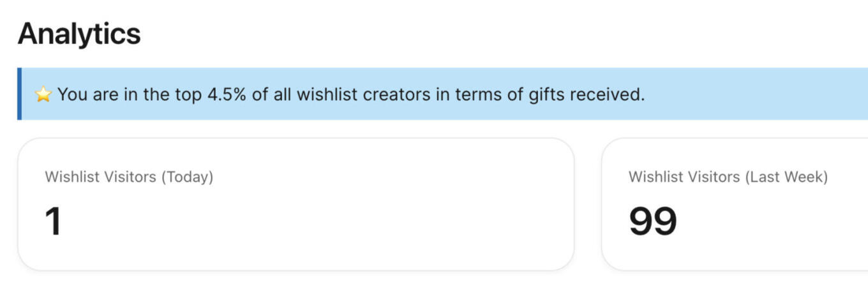The height and width of the screenshot is (284, 868).
Task: Click the gold star icon in banner
Action: (43, 95)
